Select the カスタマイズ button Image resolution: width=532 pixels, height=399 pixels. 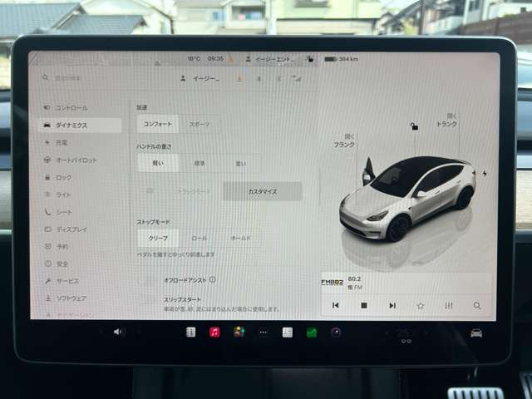coord(263,191)
